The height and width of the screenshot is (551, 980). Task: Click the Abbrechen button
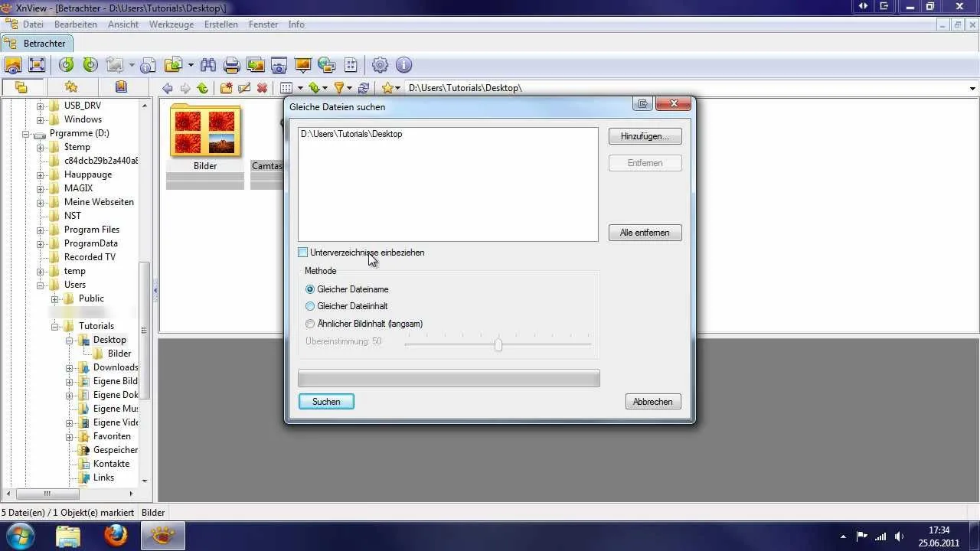point(653,402)
